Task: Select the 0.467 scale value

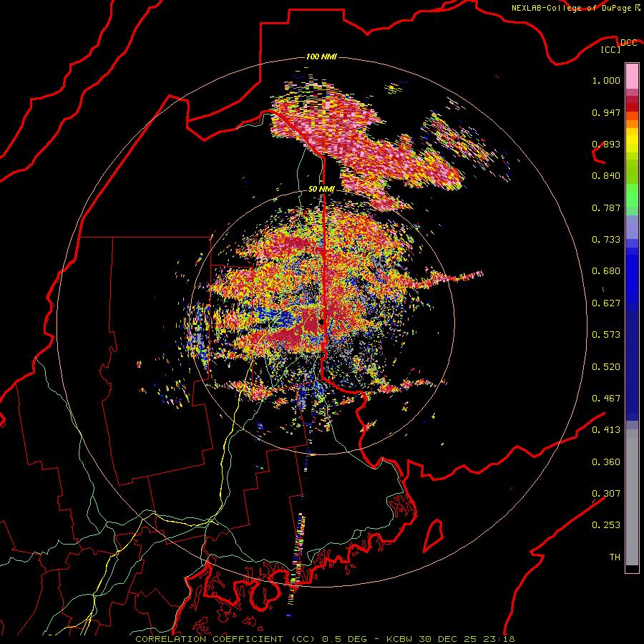Action: [606, 399]
